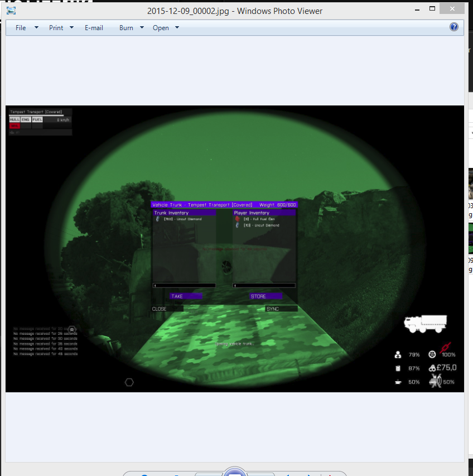Viewport: 473px width, 476px height.
Task: Open the Print menu
Action: pos(56,28)
